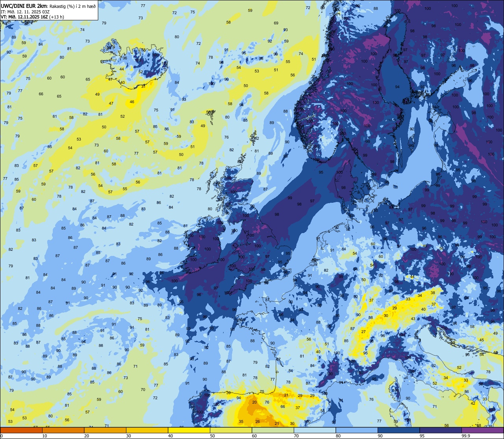Click the '10' legend scale label
This screenshot has width=504, height=439.
tap(44, 436)
